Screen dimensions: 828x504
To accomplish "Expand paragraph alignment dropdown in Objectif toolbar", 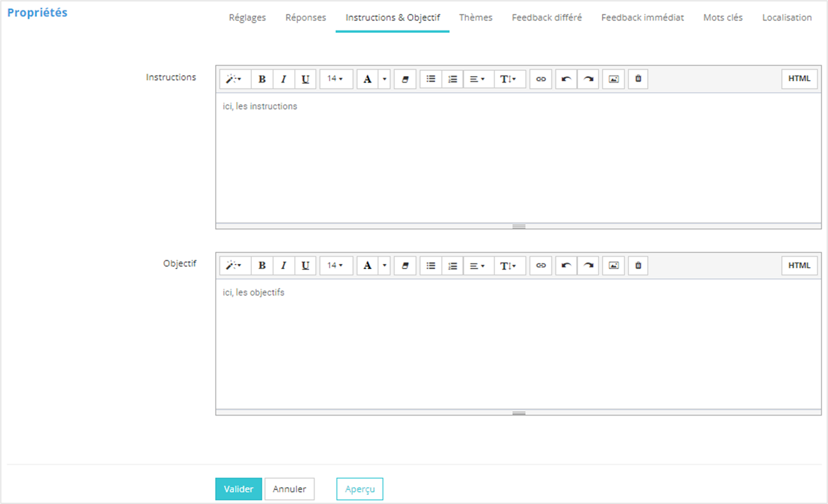I will (x=478, y=266).
